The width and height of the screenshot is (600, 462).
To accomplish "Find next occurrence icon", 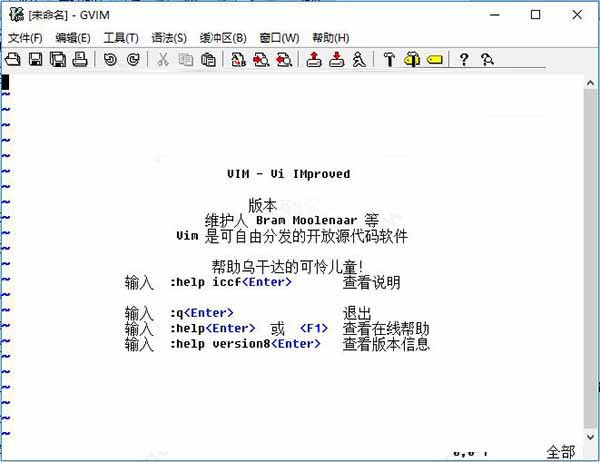I will point(261,60).
